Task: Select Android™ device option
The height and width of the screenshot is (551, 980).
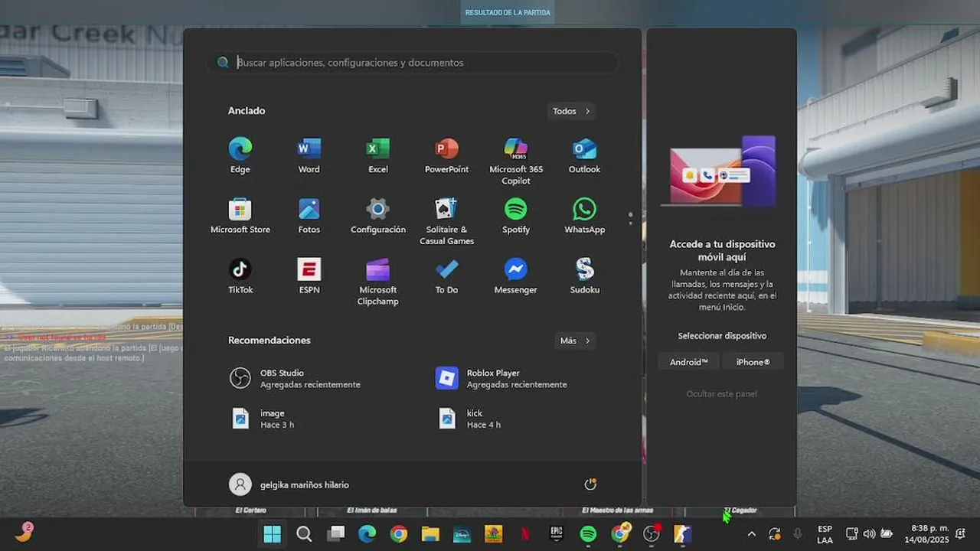Action: click(689, 362)
